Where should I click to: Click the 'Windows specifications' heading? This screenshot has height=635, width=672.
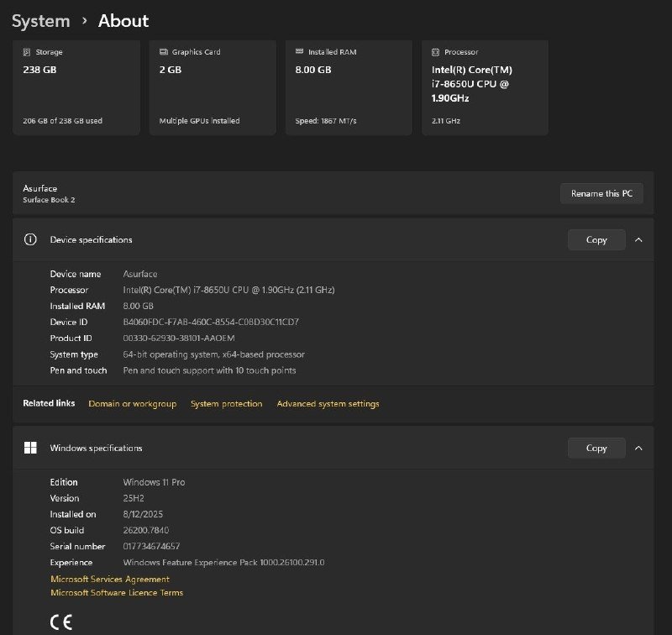tap(96, 449)
